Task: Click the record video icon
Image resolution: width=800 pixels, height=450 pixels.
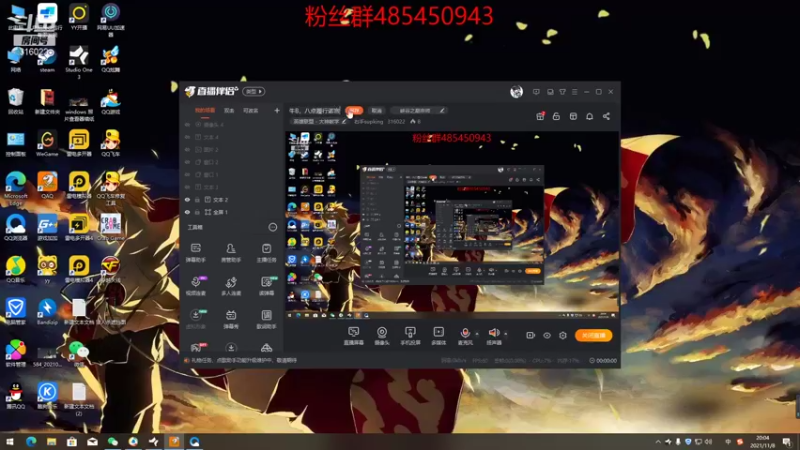Action: [531, 335]
